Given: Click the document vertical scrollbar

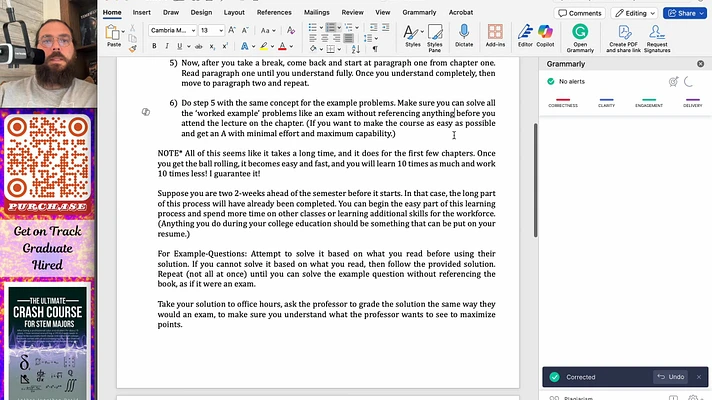Looking at the screenshot, I should tap(535, 180).
